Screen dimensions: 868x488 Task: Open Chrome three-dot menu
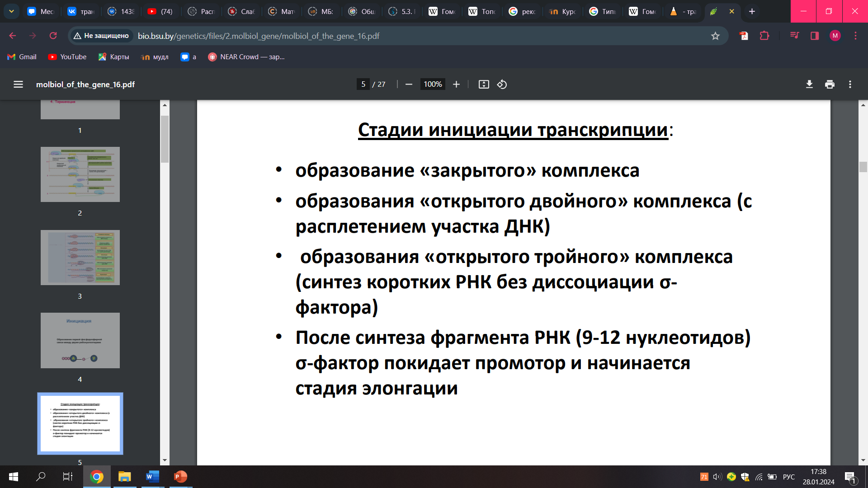[855, 36]
